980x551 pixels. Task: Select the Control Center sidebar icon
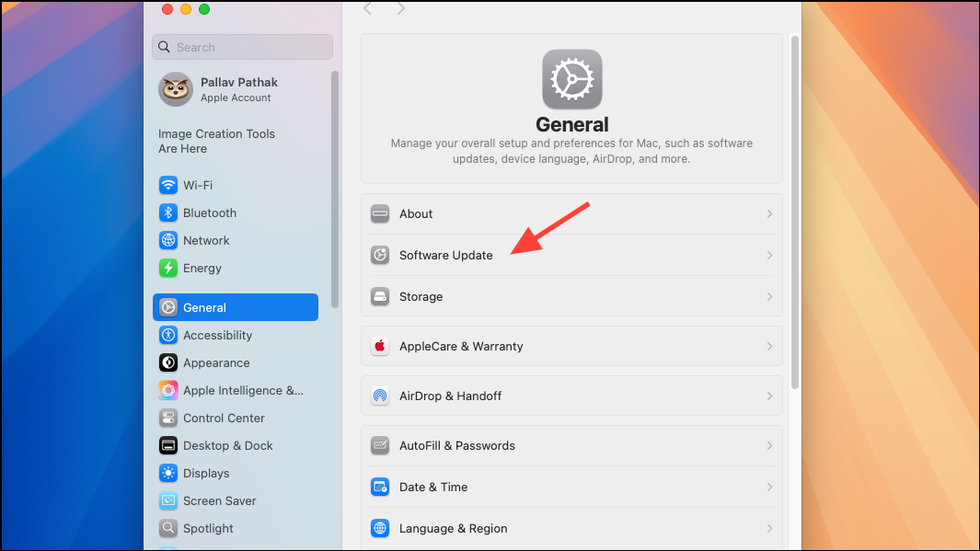[x=168, y=418]
